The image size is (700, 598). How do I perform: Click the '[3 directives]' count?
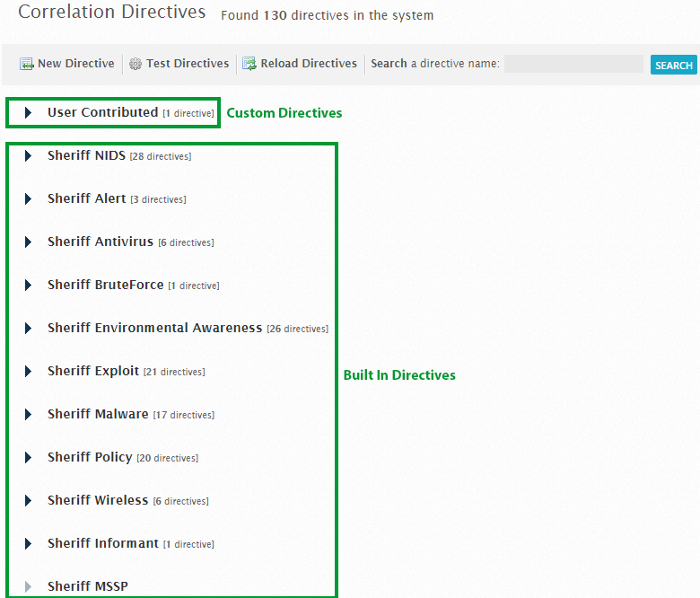[159, 199]
